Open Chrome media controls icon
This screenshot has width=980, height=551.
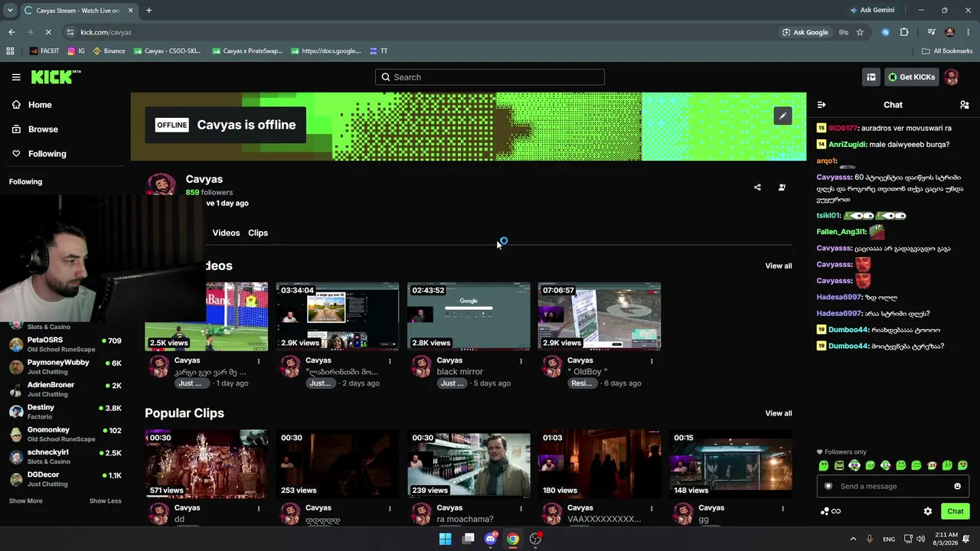931,32
